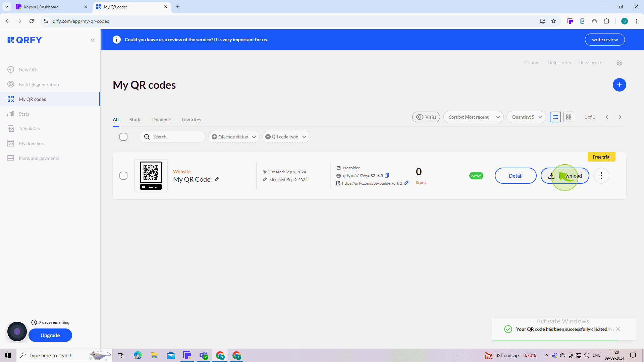Open Windows Start menu
Viewport: 644px width, 362px height.
8,355
